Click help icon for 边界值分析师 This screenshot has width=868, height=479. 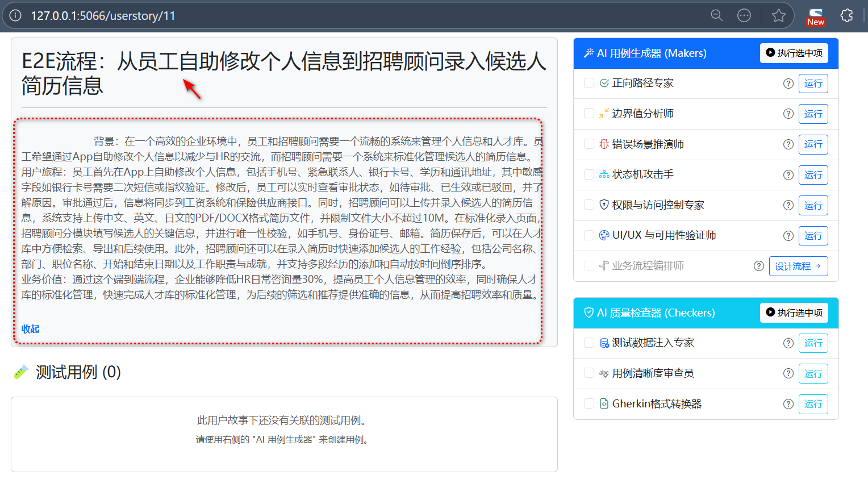click(x=788, y=114)
